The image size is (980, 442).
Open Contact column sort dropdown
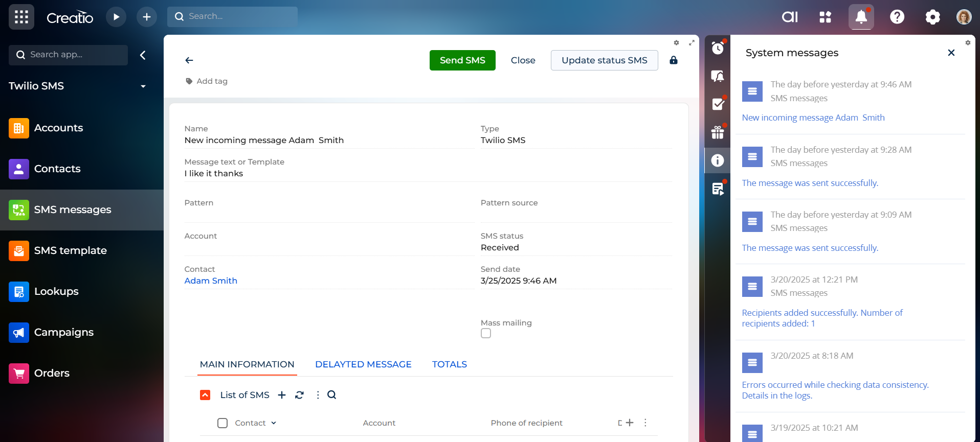tap(274, 423)
